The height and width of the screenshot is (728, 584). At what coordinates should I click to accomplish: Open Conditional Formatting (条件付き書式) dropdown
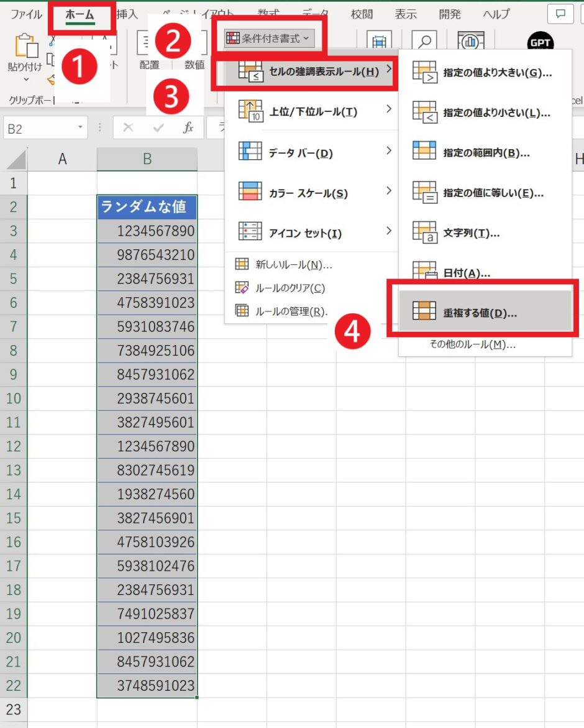click(270, 39)
